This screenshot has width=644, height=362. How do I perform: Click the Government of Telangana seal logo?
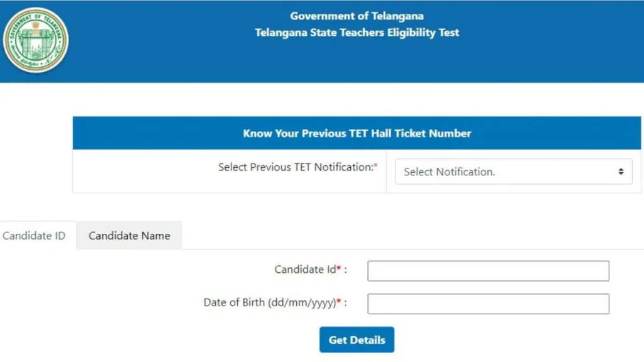(x=36, y=40)
